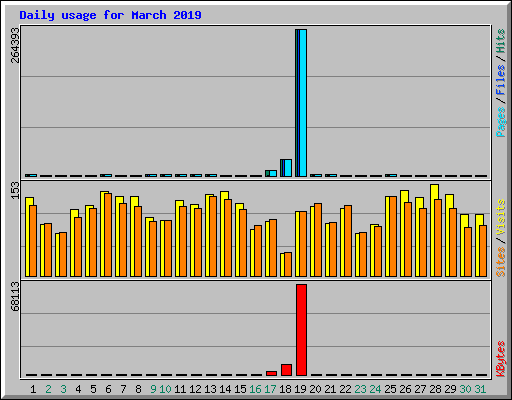Click the orange sites bar for day 3

pyautogui.click(x=63, y=254)
